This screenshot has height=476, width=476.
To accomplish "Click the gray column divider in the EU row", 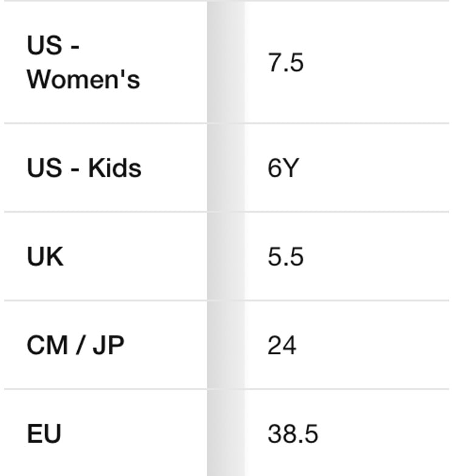I will click(x=226, y=433).
